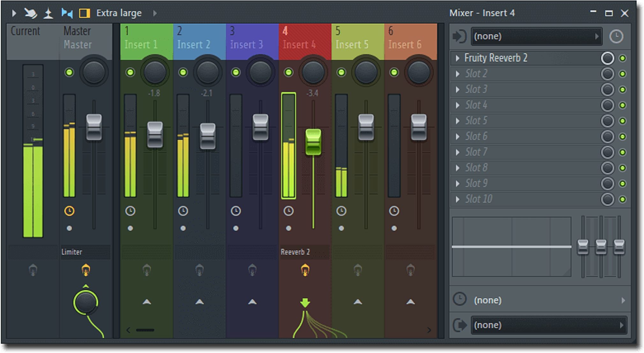Mute Insert 1 via green LED
The width and height of the screenshot is (644, 353).
coord(130,72)
